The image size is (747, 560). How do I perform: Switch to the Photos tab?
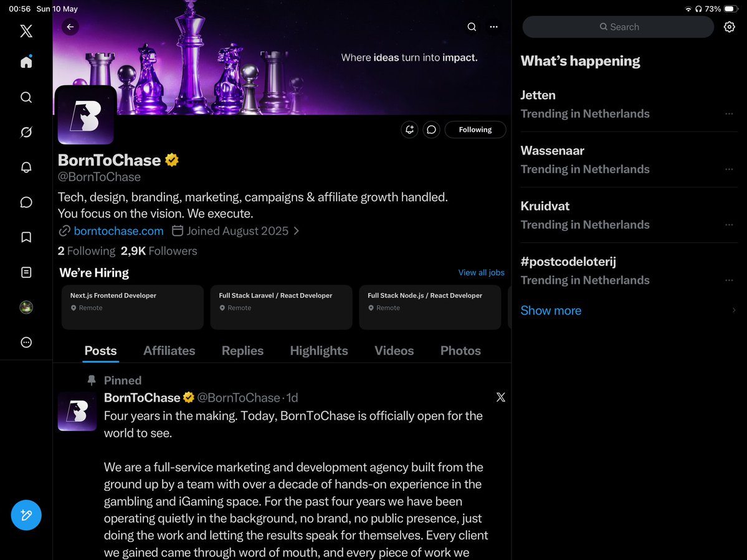pyautogui.click(x=460, y=351)
